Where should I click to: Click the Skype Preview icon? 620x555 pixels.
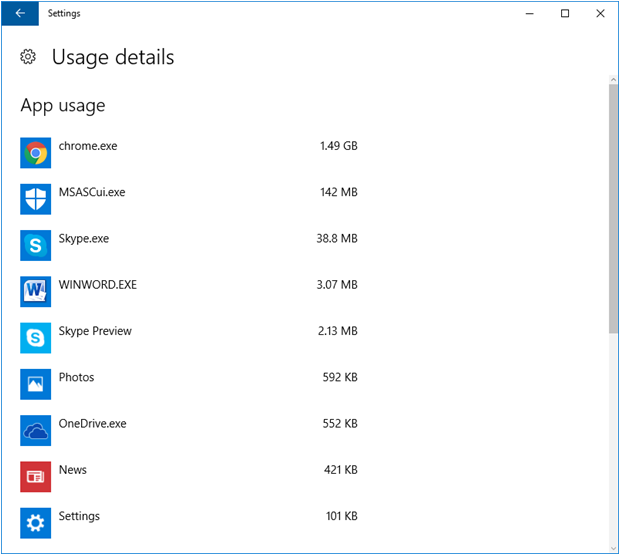(x=36, y=338)
